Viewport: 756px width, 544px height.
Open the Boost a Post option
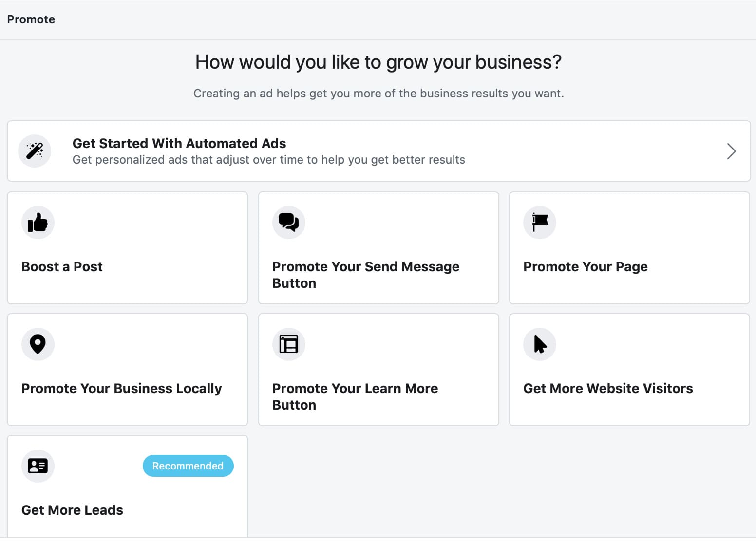(127, 248)
